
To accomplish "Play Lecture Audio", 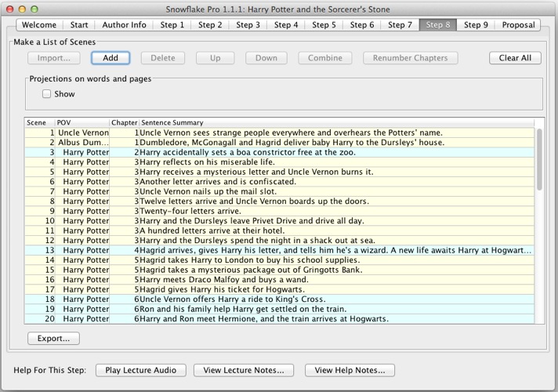I will pos(140,370).
